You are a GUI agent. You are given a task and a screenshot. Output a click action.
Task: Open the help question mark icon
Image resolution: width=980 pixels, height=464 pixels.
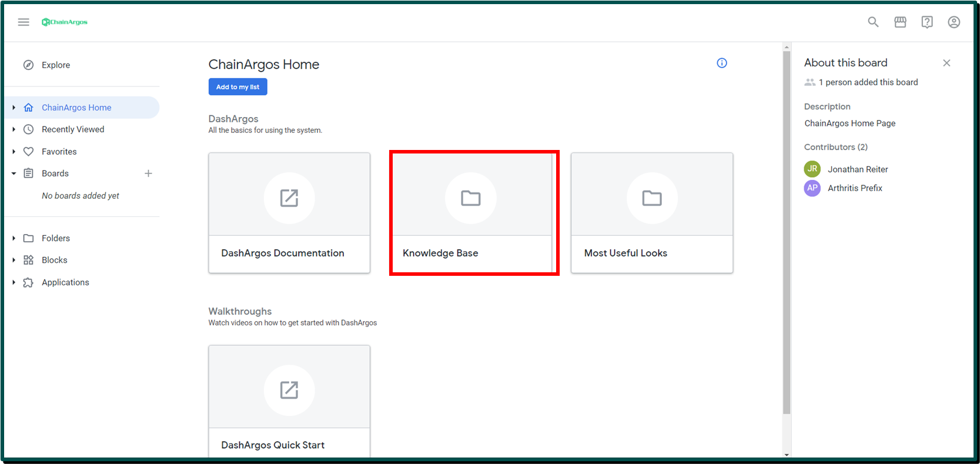[x=927, y=22]
